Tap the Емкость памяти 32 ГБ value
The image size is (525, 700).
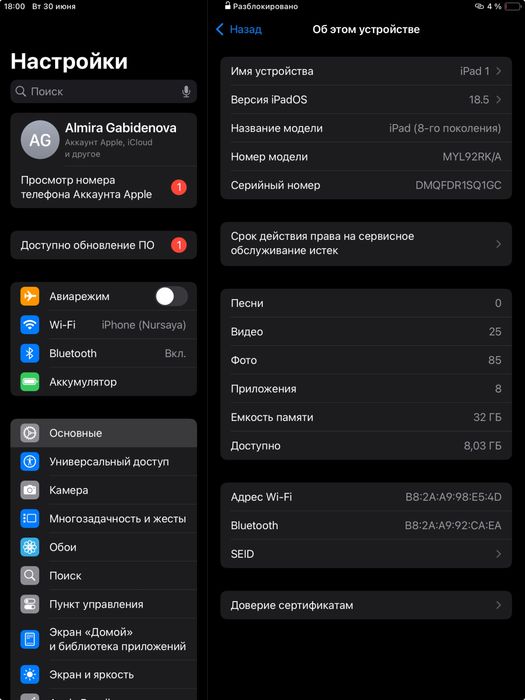[x=488, y=417]
